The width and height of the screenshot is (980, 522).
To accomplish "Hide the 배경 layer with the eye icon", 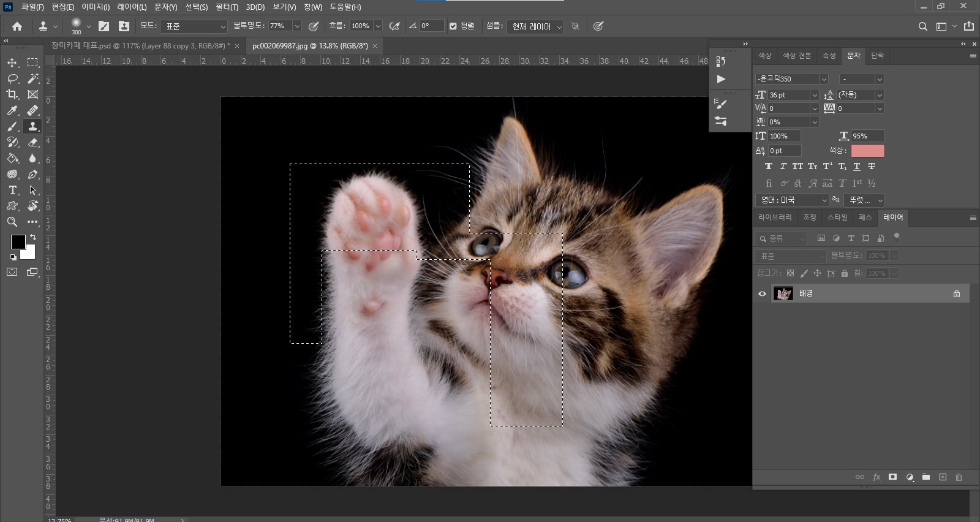I will [x=762, y=293].
